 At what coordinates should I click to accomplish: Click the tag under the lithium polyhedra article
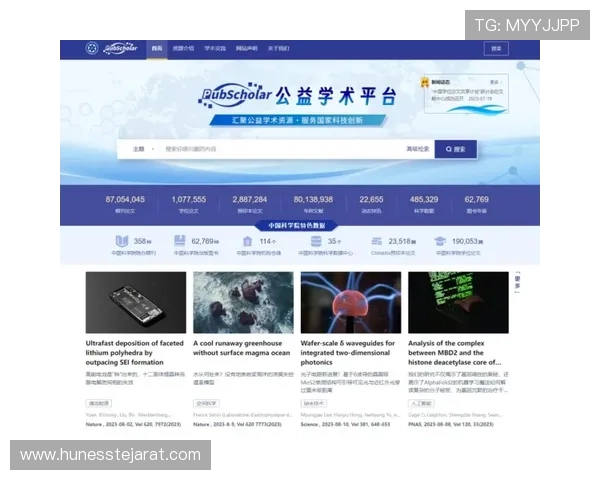(x=99, y=403)
